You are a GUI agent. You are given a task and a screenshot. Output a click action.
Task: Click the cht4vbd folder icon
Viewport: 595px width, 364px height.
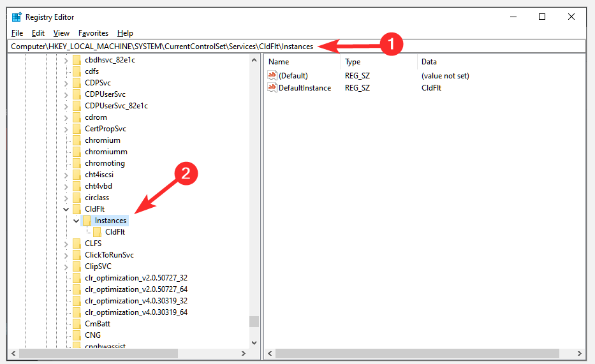77,186
